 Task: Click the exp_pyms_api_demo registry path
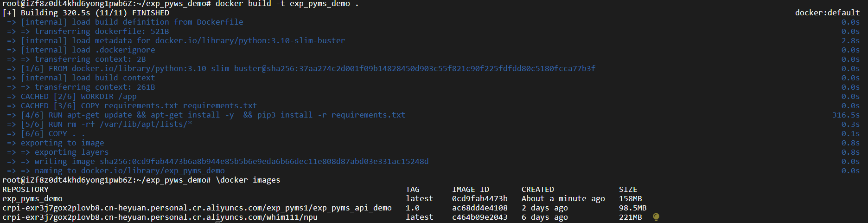tap(197, 208)
